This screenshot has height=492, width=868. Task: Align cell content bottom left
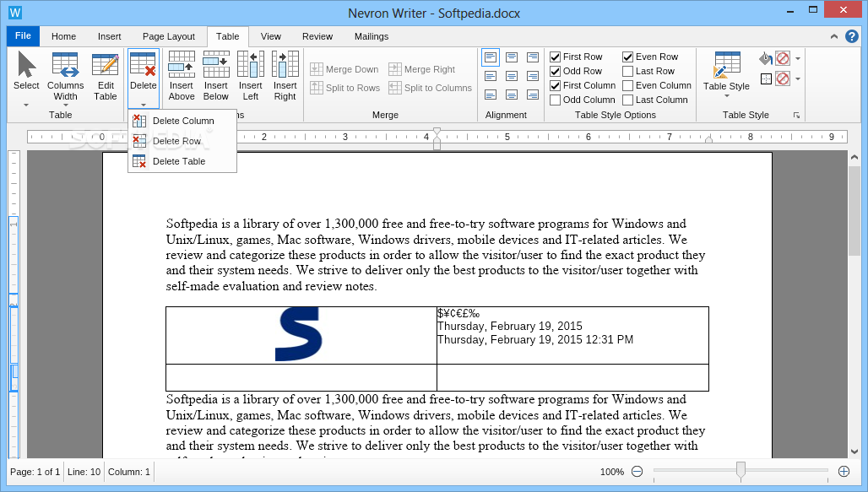tap(491, 95)
